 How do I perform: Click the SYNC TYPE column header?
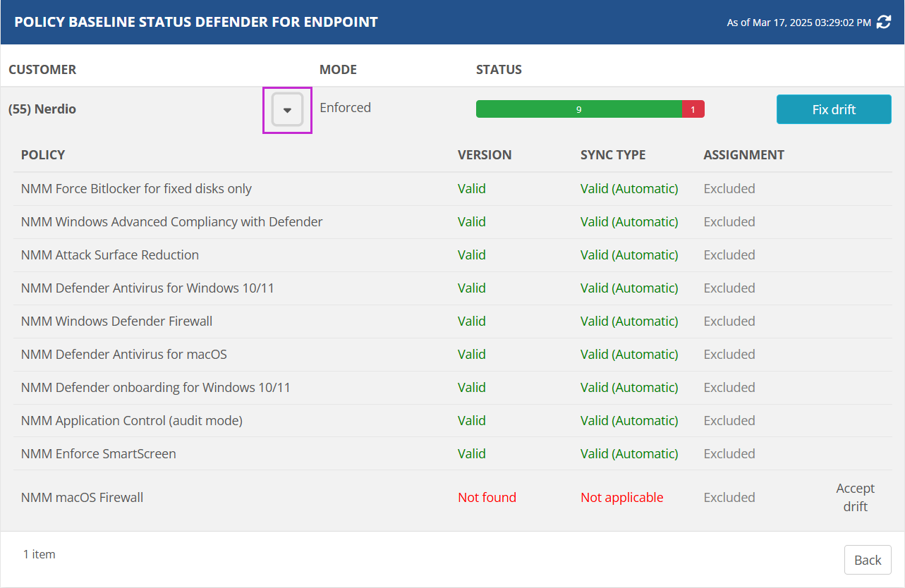pyautogui.click(x=613, y=154)
